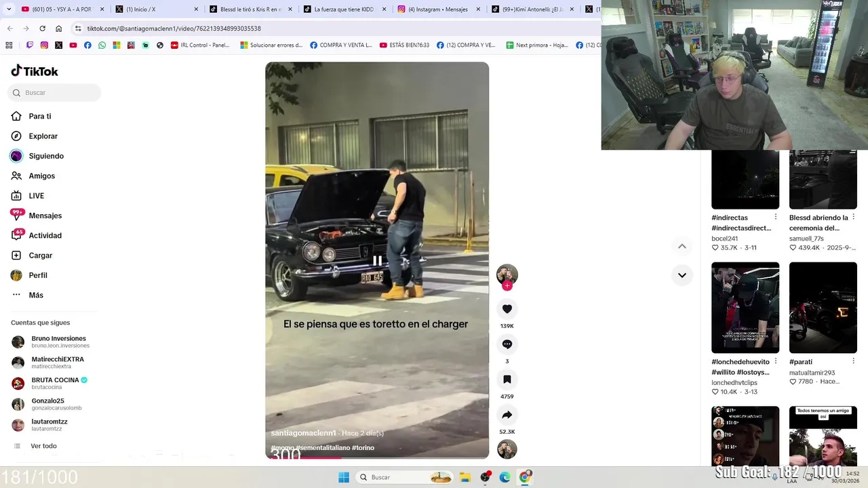The width and height of the screenshot is (868, 488).
Task: Open options menu for #lonchedehuevito video
Action: pos(776,361)
